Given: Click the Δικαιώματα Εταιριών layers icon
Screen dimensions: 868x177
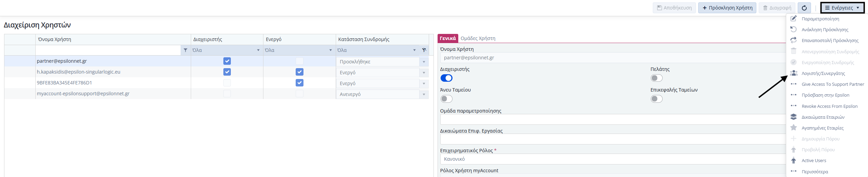Looking at the screenshot, I should [x=793, y=117].
